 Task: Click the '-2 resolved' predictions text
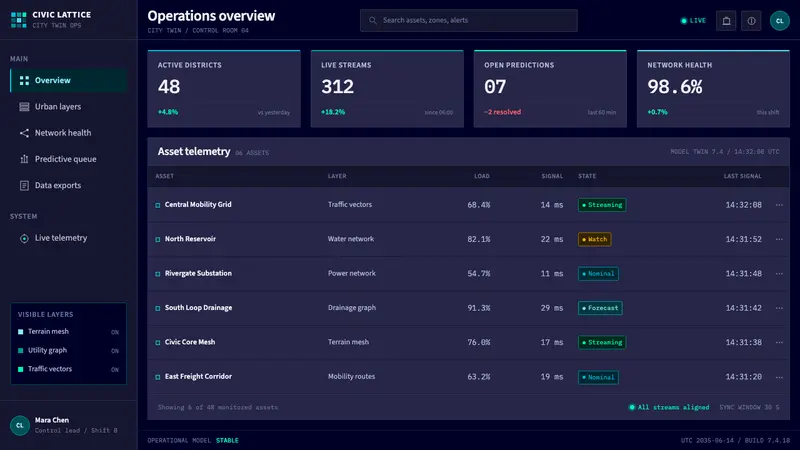(x=503, y=112)
